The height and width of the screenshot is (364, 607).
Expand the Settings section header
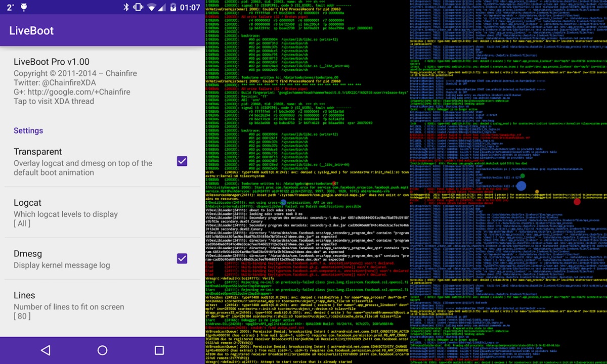click(x=28, y=130)
